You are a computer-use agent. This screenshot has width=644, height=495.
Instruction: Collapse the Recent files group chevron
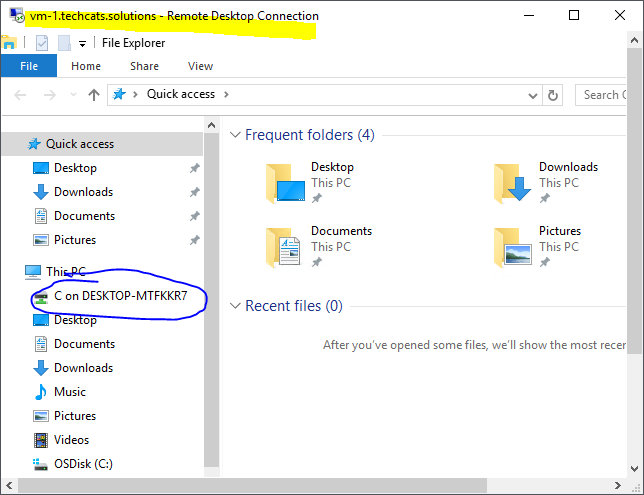click(x=235, y=306)
